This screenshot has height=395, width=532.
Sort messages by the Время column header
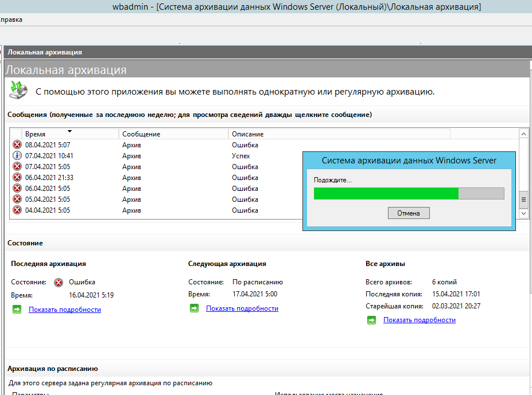point(70,134)
